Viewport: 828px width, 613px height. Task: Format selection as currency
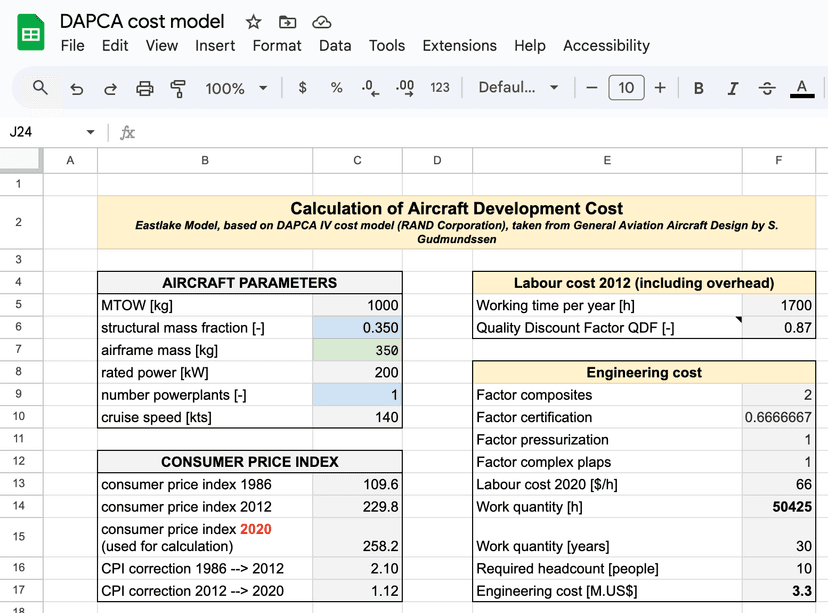302,88
